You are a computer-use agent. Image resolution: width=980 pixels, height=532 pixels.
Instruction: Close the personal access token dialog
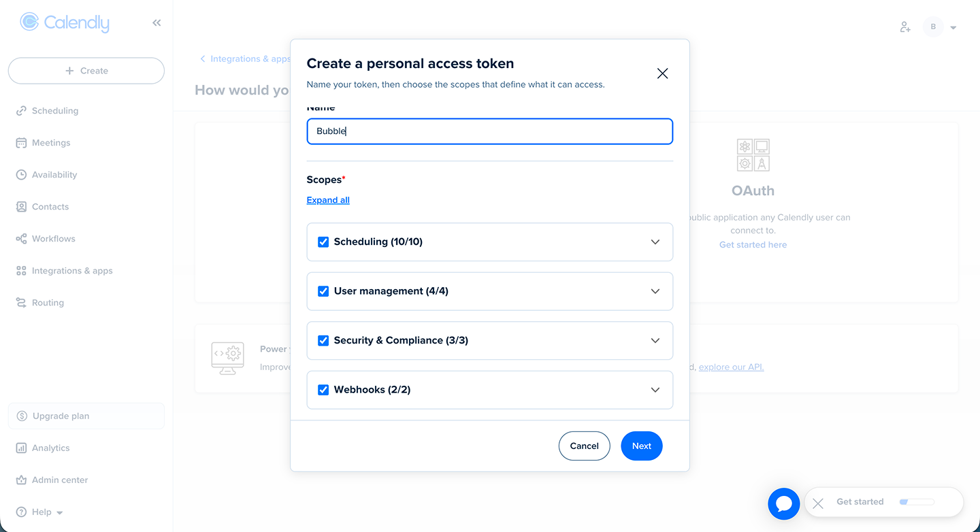[x=662, y=73]
